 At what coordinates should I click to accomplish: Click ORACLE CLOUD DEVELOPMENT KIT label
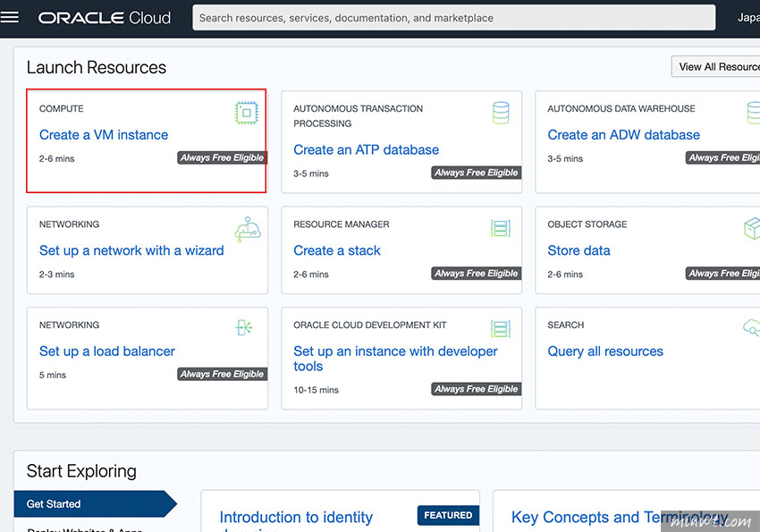(370, 325)
